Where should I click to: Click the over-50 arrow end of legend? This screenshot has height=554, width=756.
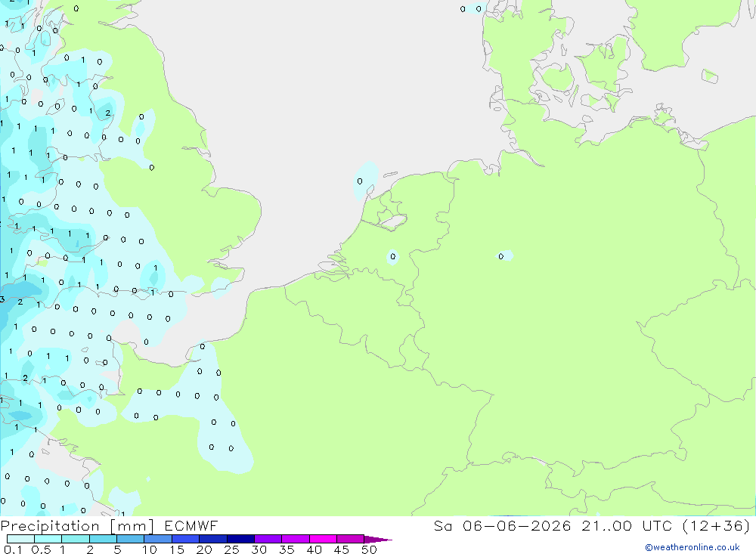[378, 540]
